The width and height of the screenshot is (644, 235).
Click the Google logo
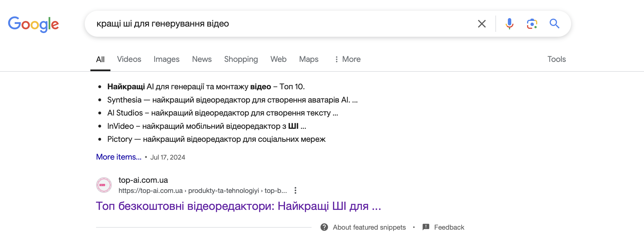[33, 24]
